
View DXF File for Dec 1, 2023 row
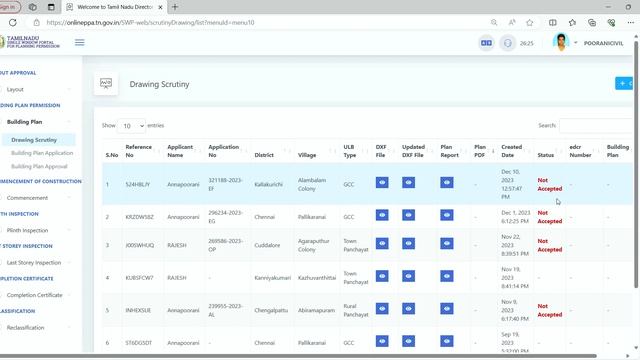point(382,215)
